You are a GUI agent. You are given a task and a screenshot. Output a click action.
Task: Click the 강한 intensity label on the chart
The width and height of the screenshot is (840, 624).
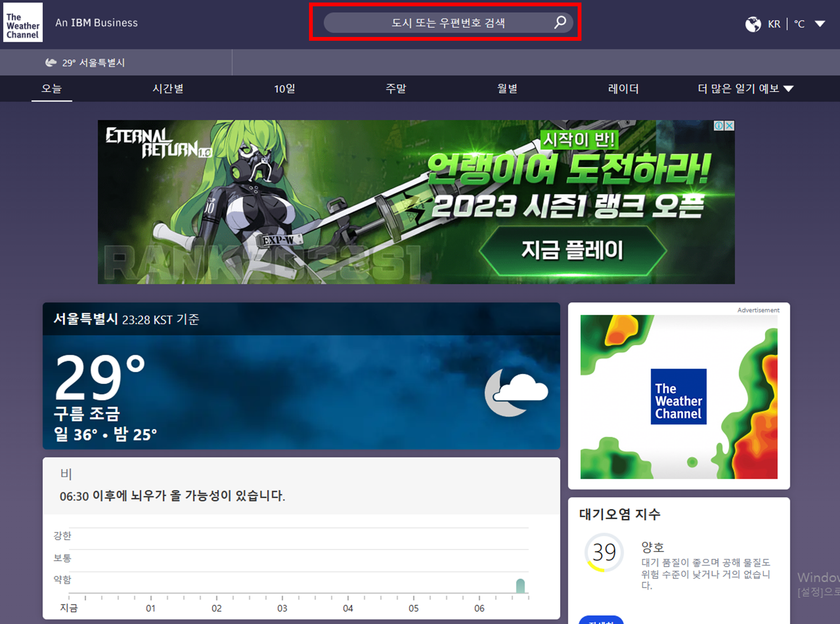point(62,536)
